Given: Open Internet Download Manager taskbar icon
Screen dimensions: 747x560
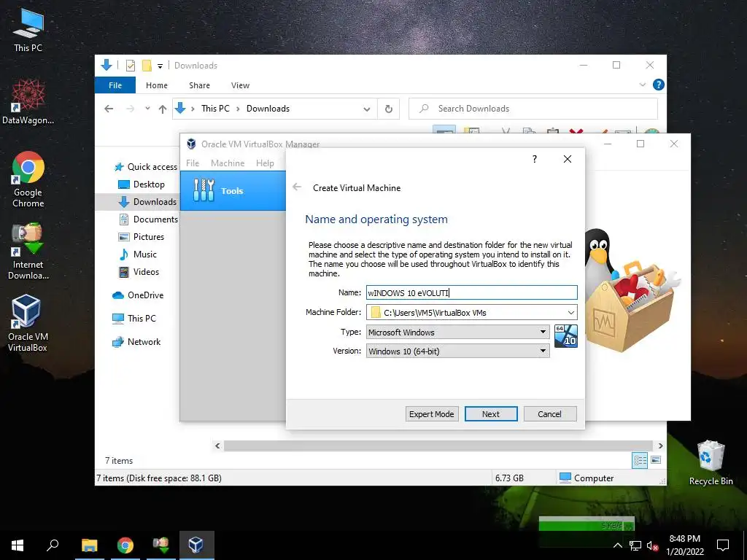Looking at the screenshot, I should pos(160,545).
